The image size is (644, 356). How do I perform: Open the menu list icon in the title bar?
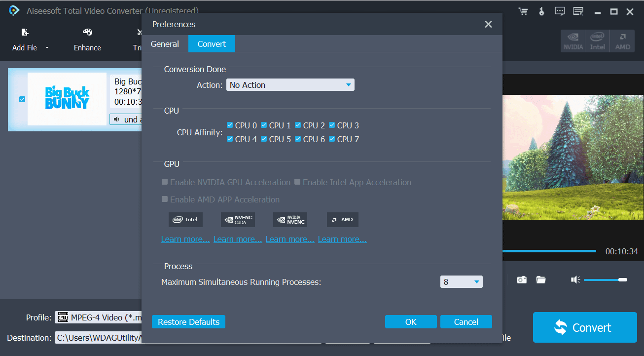pyautogui.click(x=578, y=11)
